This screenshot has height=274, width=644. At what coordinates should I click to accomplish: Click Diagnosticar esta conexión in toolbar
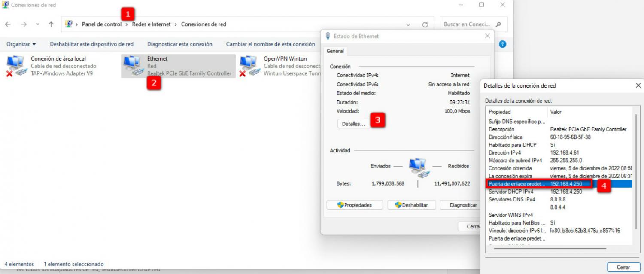click(x=179, y=44)
